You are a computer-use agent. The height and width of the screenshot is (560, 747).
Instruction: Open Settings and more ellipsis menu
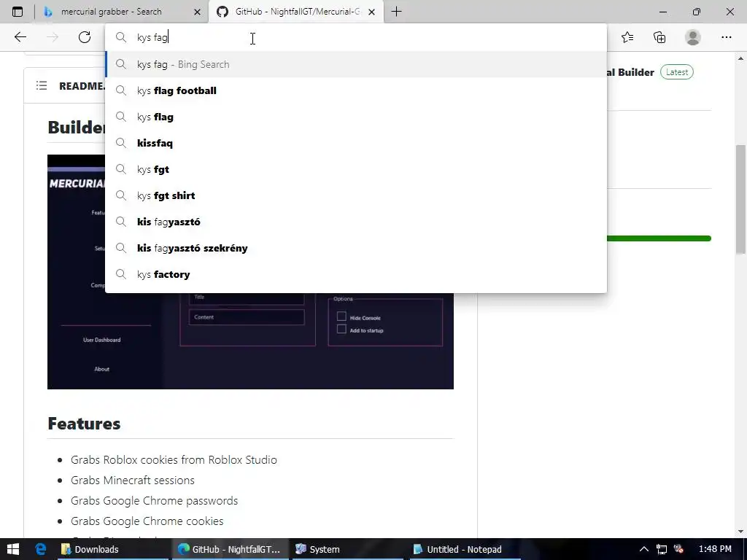pos(726,37)
